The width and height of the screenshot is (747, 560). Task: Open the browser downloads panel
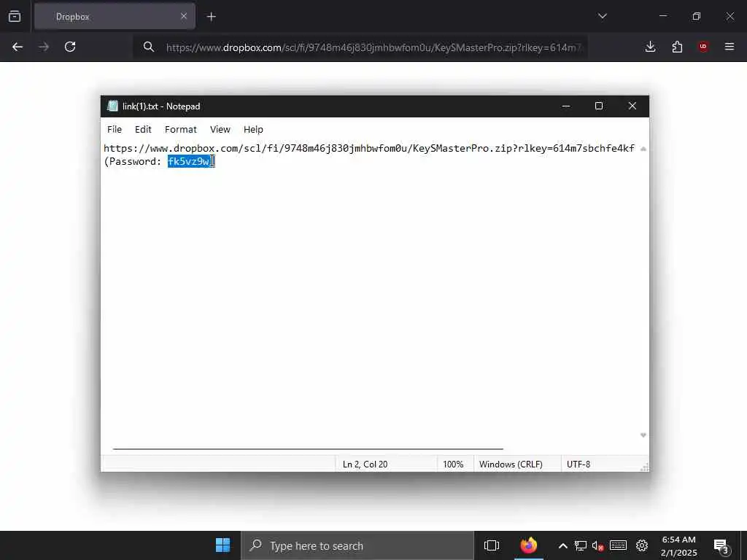[x=650, y=47]
